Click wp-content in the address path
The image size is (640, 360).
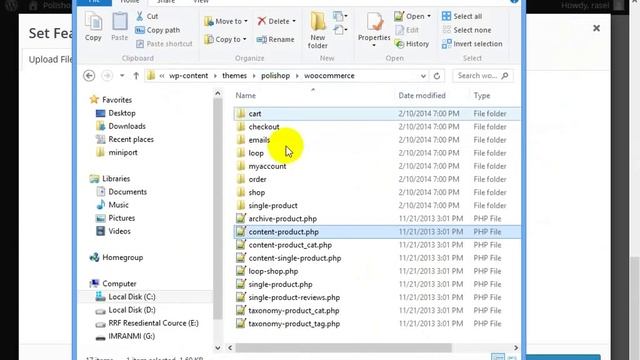[x=188, y=76]
